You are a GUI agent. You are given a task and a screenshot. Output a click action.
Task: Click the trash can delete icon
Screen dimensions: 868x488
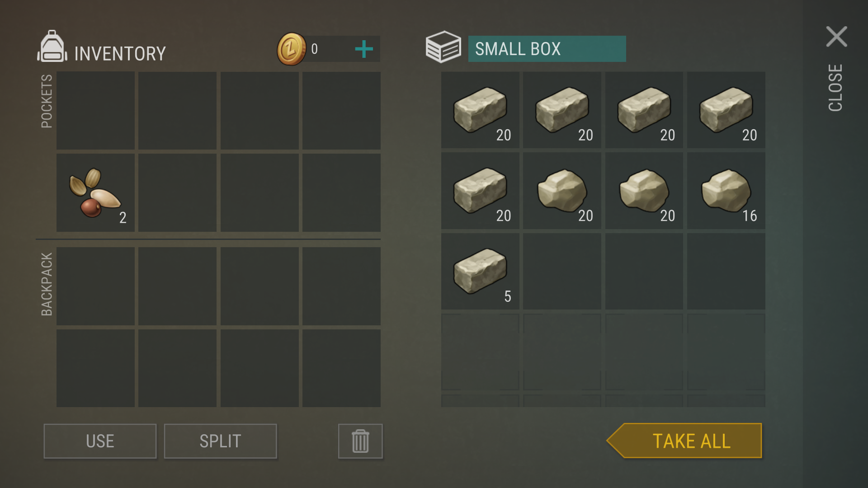tap(360, 441)
